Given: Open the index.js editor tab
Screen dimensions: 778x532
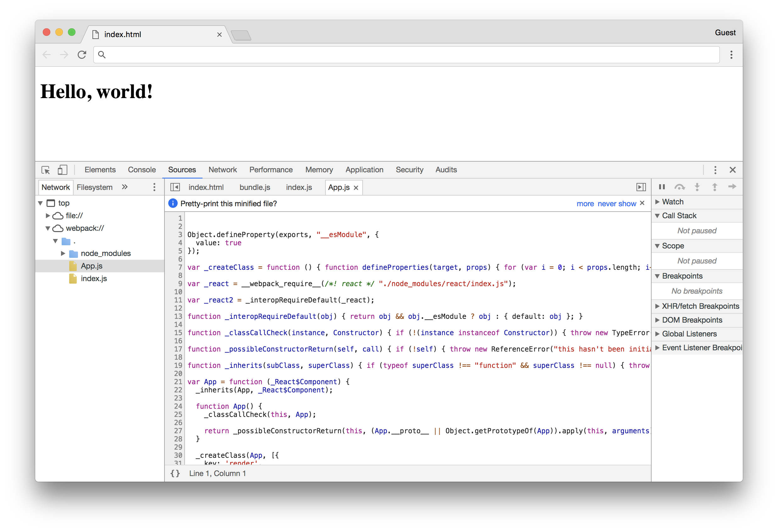Looking at the screenshot, I should [x=299, y=187].
